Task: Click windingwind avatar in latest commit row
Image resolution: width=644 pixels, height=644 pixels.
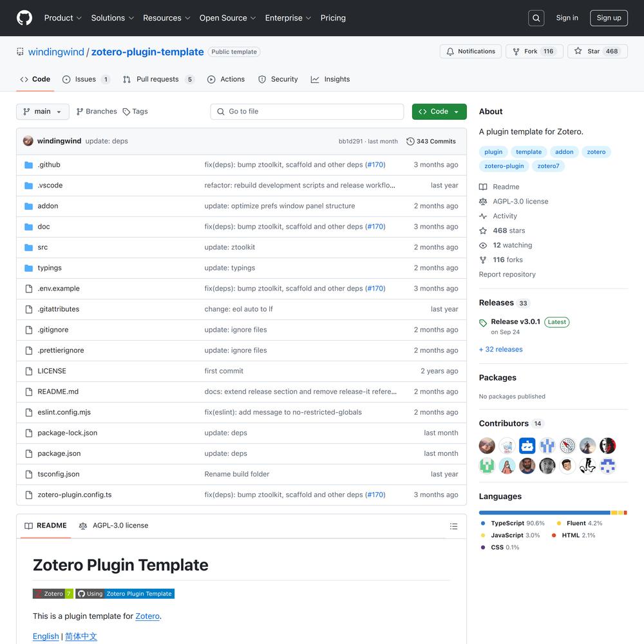Action: (x=28, y=141)
